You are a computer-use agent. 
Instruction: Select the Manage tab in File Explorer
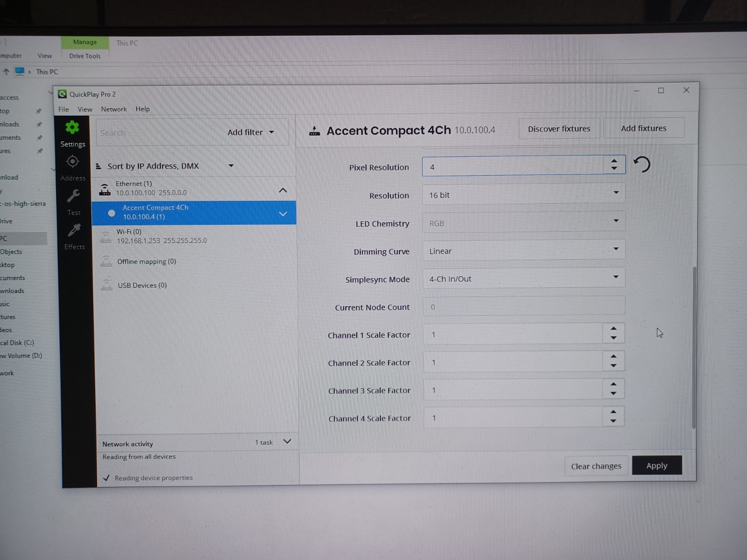point(85,42)
